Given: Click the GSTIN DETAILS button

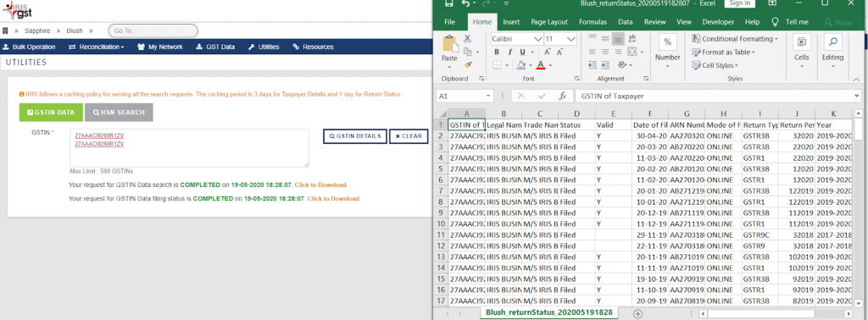Looking at the screenshot, I should [355, 136].
